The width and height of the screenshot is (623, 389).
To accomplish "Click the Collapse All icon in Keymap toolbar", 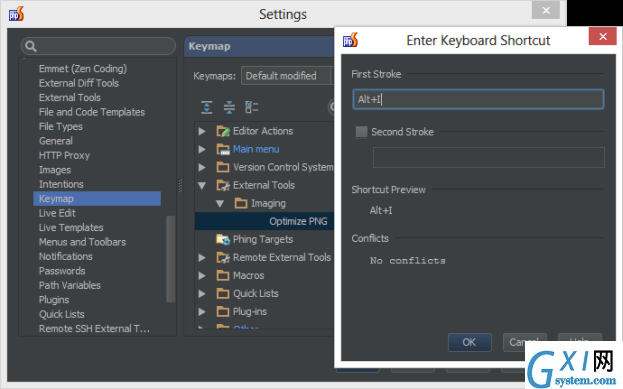I will pos(229,107).
